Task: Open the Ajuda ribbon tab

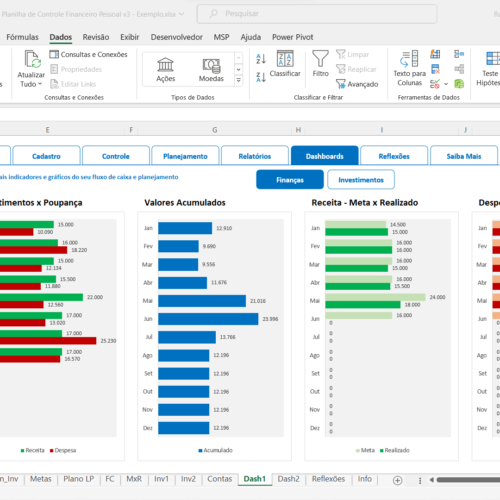Action: pyautogui.click(x=251, y=37)
